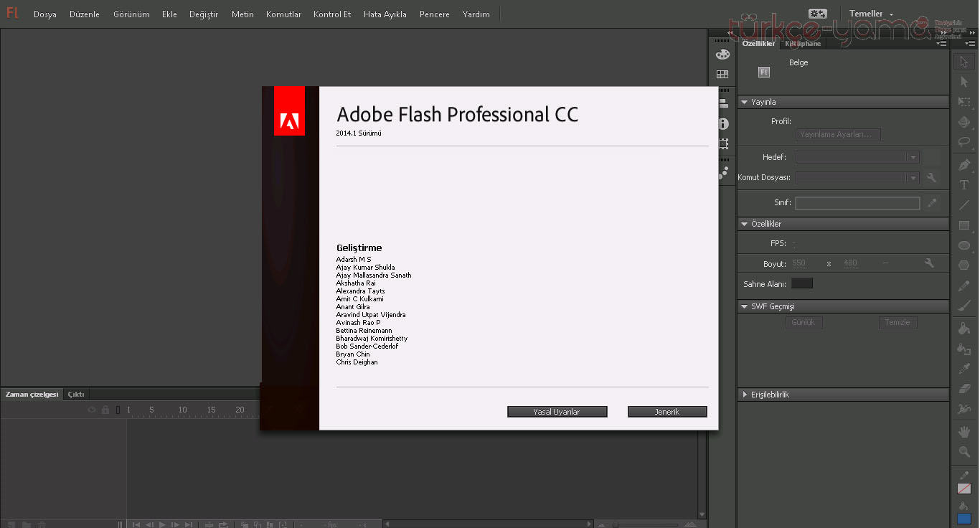
Task: Select the Rectangle tool
Action: [x=964, y=225]
